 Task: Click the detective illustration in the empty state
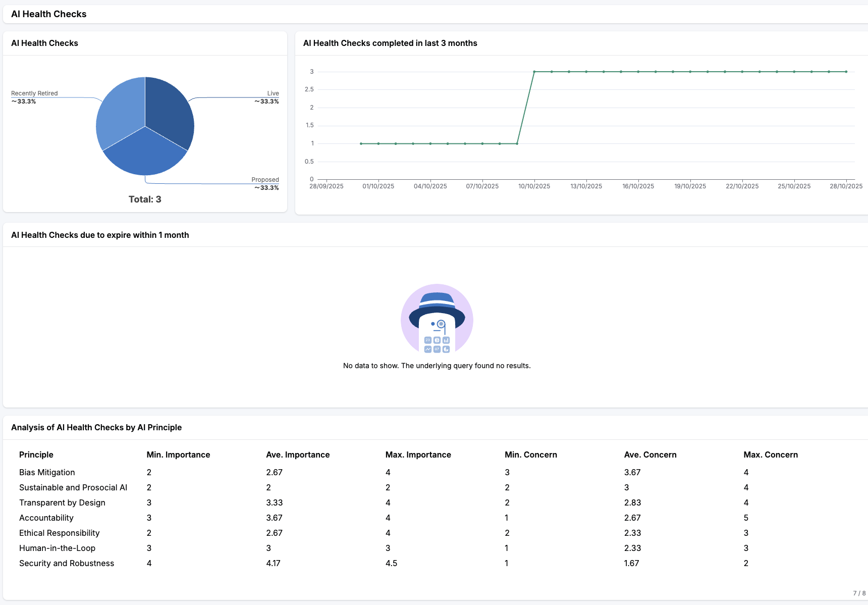(437, 319)
